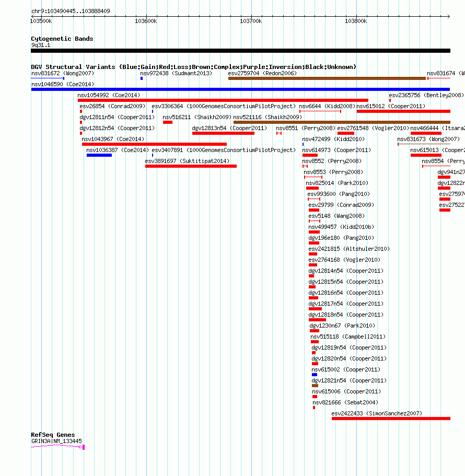
Task: Click nsv821666 (Sebat2004) label
Action: pos(345,402)
